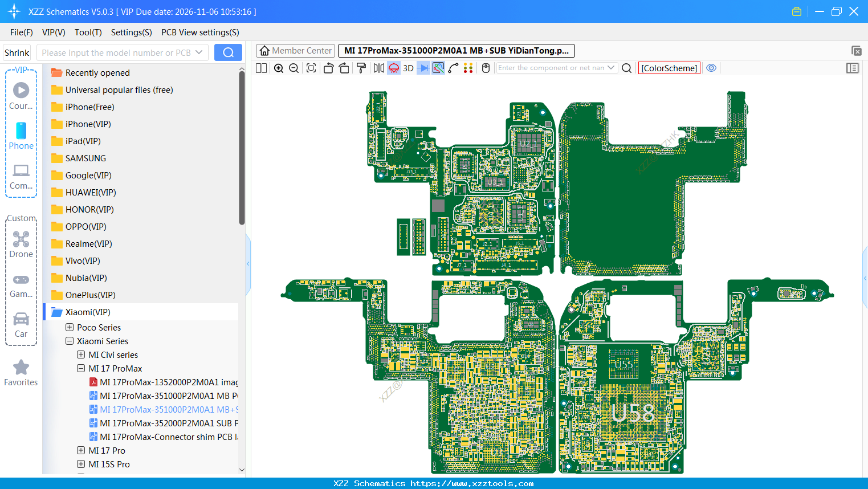
Task: Rotate the board clockwise
Action: coord(344,68)
